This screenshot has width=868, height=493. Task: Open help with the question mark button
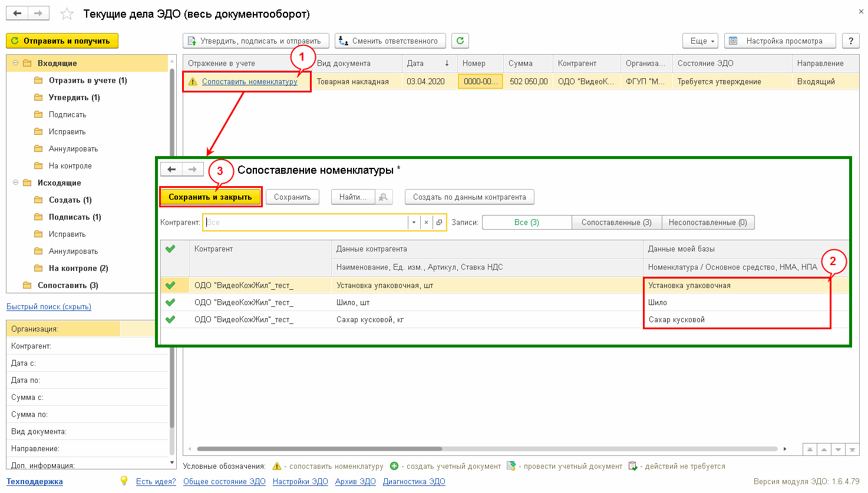[x=850, y=41]
